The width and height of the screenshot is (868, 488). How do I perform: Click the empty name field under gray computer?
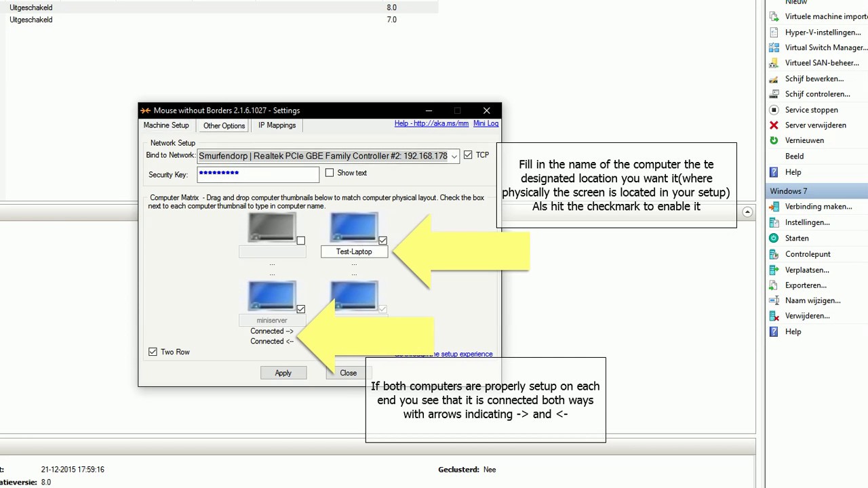click(272, 251)
